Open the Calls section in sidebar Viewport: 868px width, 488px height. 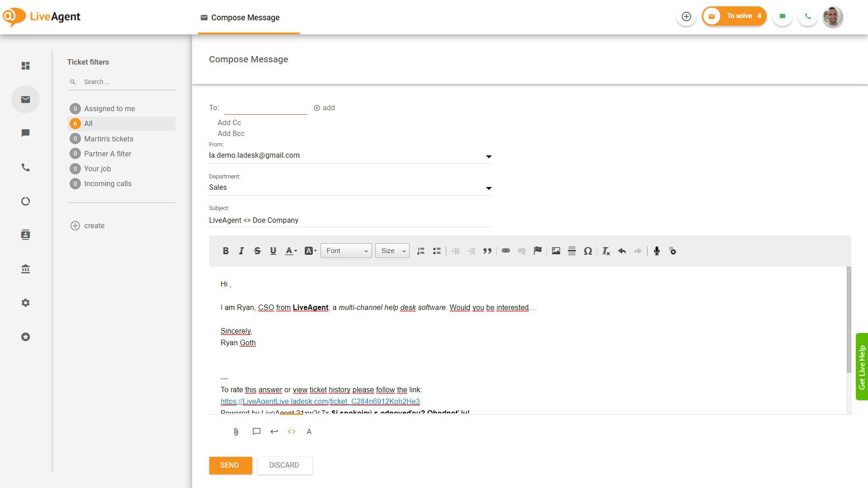25,167
